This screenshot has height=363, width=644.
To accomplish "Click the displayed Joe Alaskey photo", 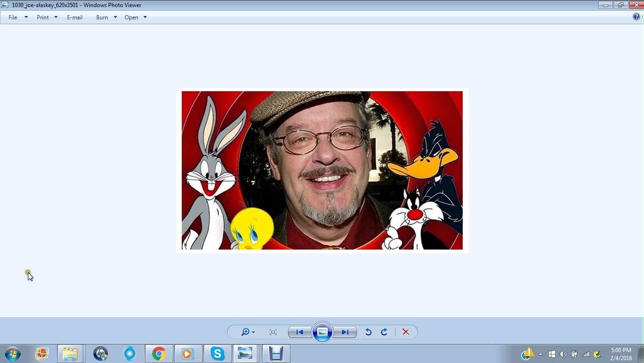I will (322, 170).
